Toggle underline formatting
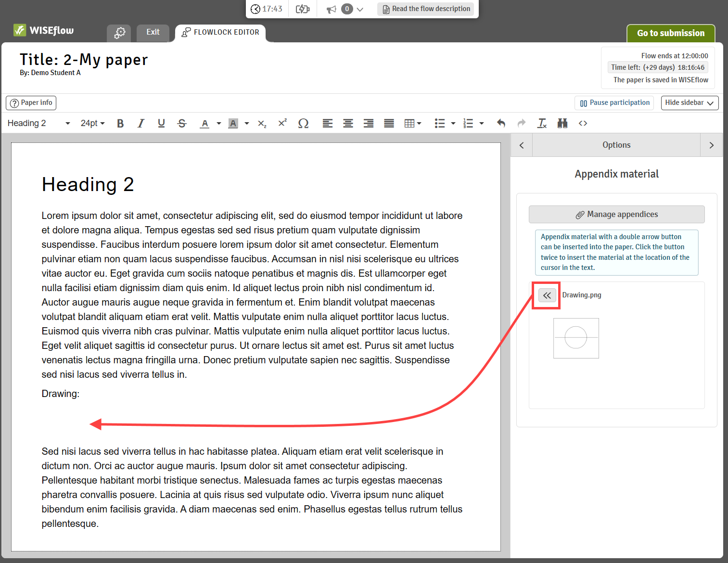Screen dimensions: 728x563 click(x=161, y=123)
